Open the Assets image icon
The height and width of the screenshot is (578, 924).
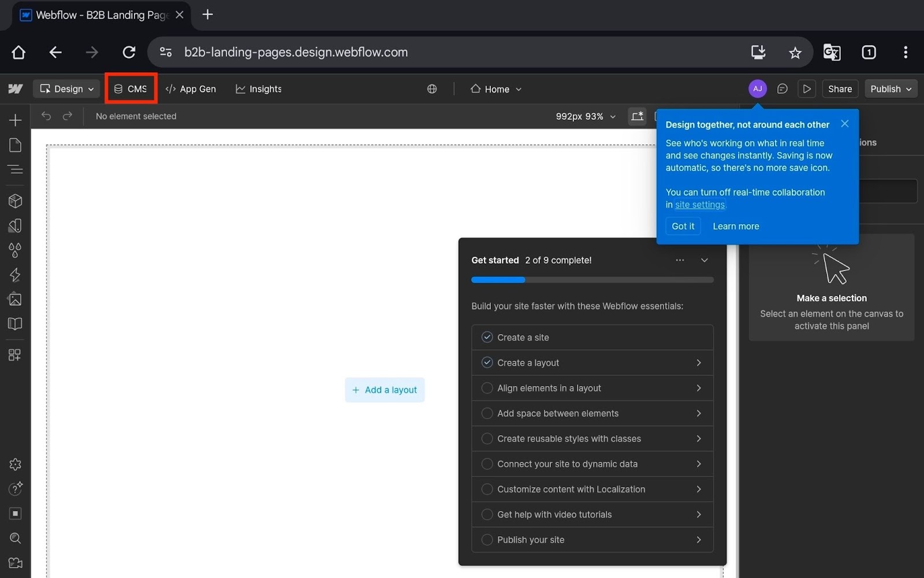tap(16, 299)
